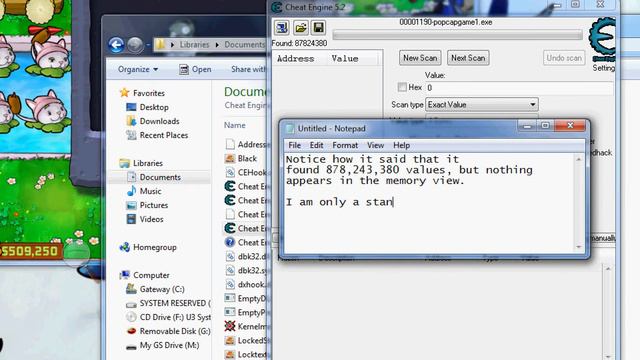Select Libraries node in Explorer sidebar
This screenshot has width=640, height=360.
[148, 163]
